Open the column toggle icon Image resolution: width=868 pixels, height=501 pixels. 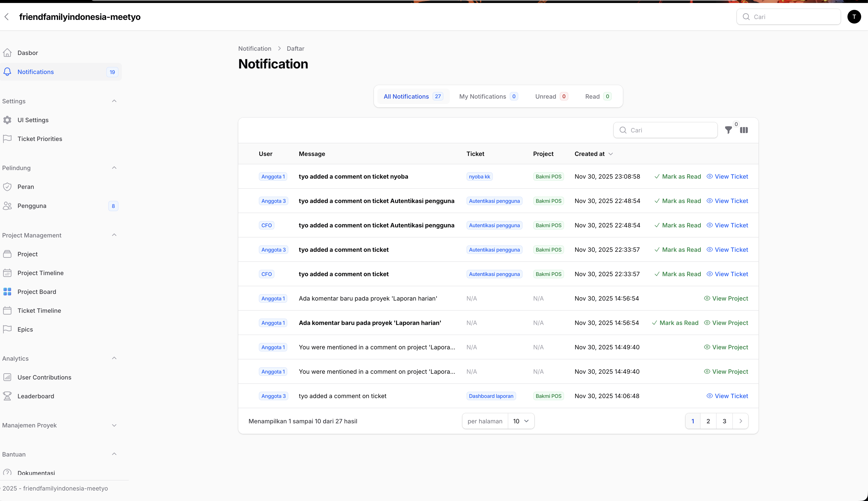tap(744, 130)
